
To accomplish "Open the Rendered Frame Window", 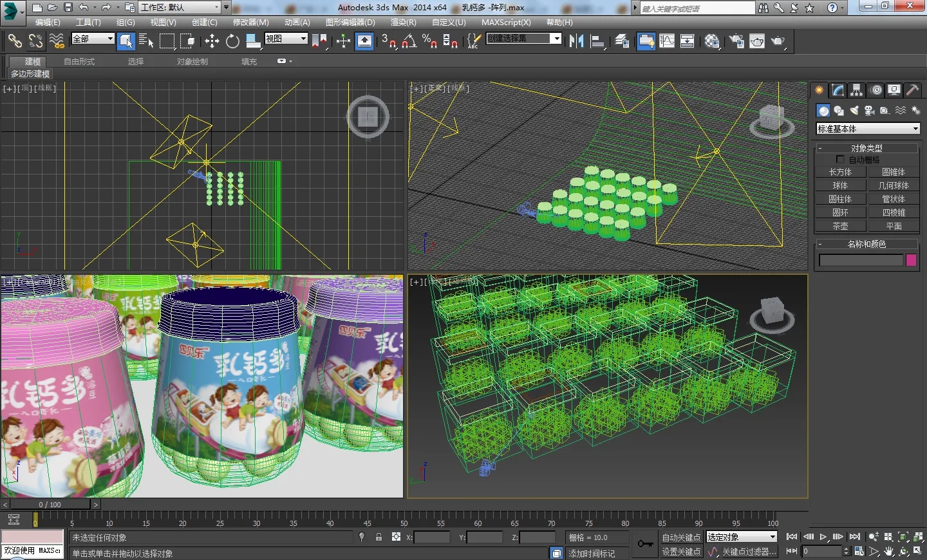I will pyautogui.click(x=757, y=41).
